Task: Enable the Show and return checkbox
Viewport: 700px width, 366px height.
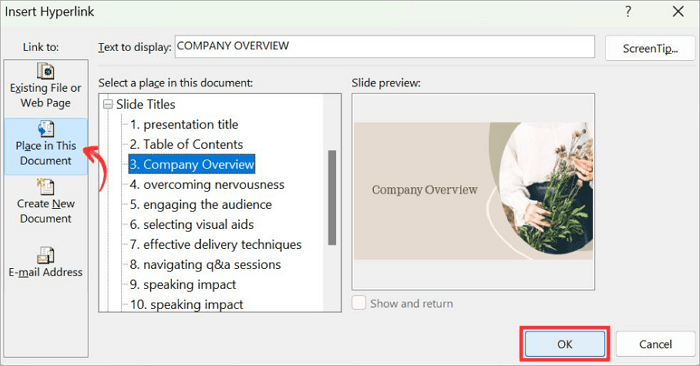Action: pyautogui.click(x=359, y=303)
